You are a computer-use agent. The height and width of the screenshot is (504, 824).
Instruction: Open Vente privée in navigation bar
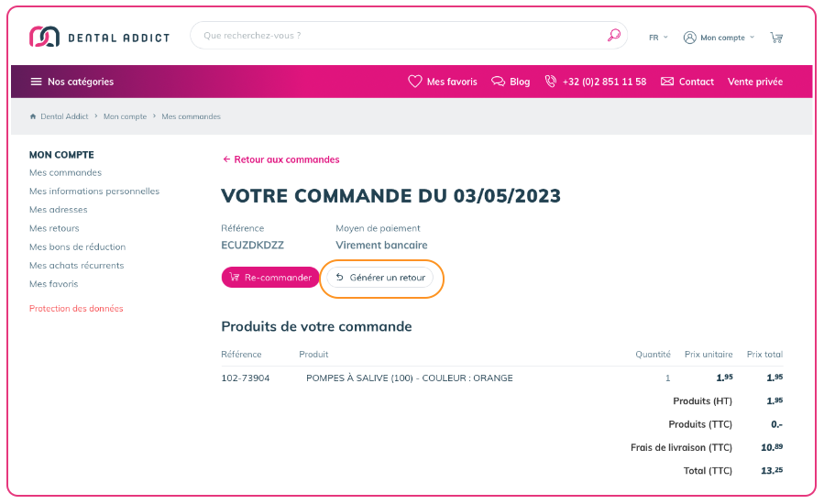[755, 82]
